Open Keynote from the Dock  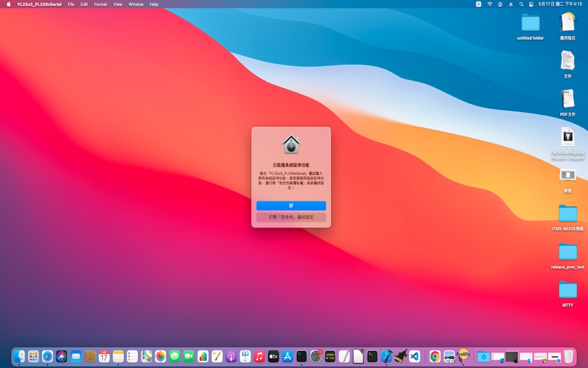point(245,356)
